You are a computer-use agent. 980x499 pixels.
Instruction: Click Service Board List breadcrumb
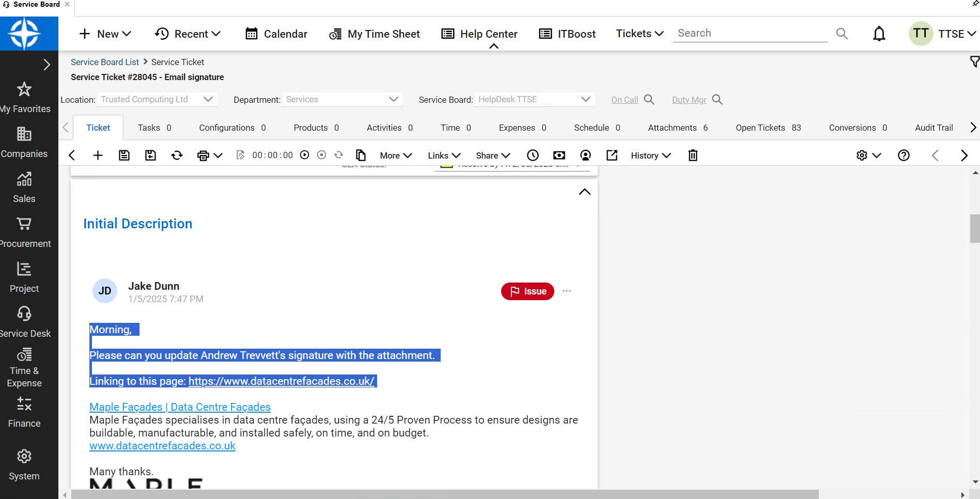pyautogui.click(x=105, y=62)
